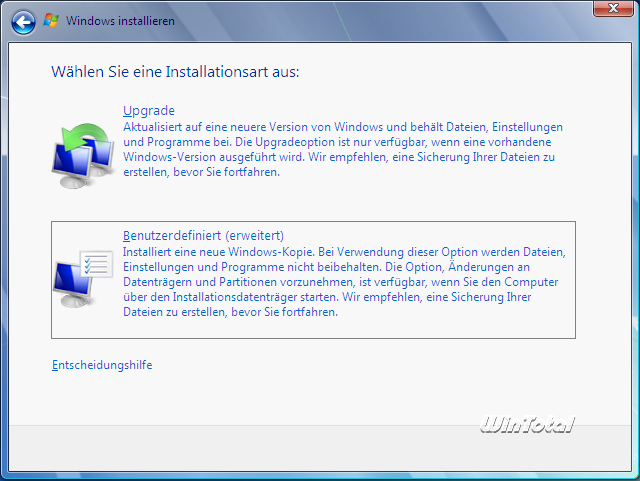
Task: Click the heading 'Wählen Sie eine Installationsart aus:'
Action: click(175, 72)
